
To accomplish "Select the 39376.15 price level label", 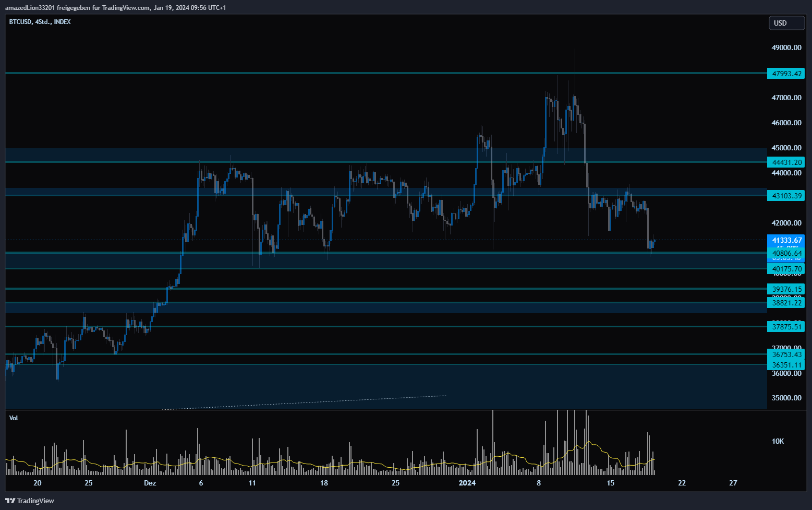I will pyautogui.click(x=786, y=289).
